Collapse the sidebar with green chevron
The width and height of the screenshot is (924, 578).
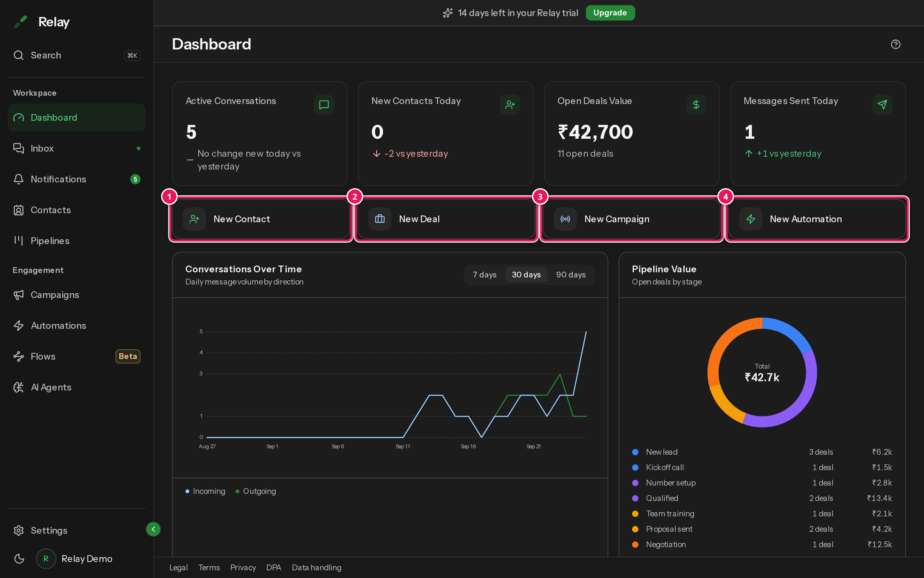pyautogui.click(x=153, y=530)
